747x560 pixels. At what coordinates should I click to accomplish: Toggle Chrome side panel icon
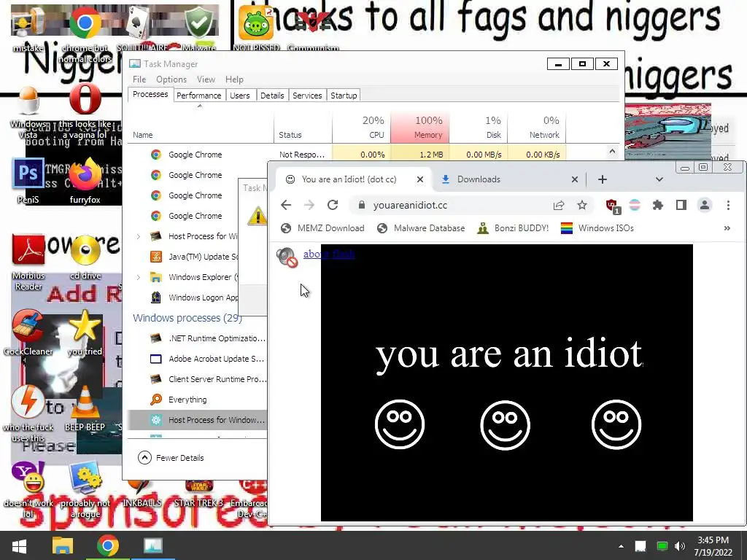click(681, 205)
